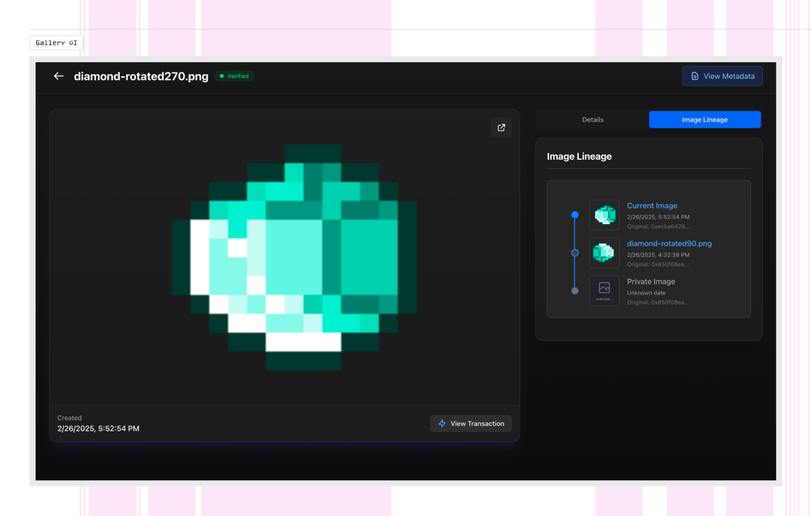The height and width of the screenshot is (516, 812).
Task: Click the green Verified badge
Action: pos(234,76)
